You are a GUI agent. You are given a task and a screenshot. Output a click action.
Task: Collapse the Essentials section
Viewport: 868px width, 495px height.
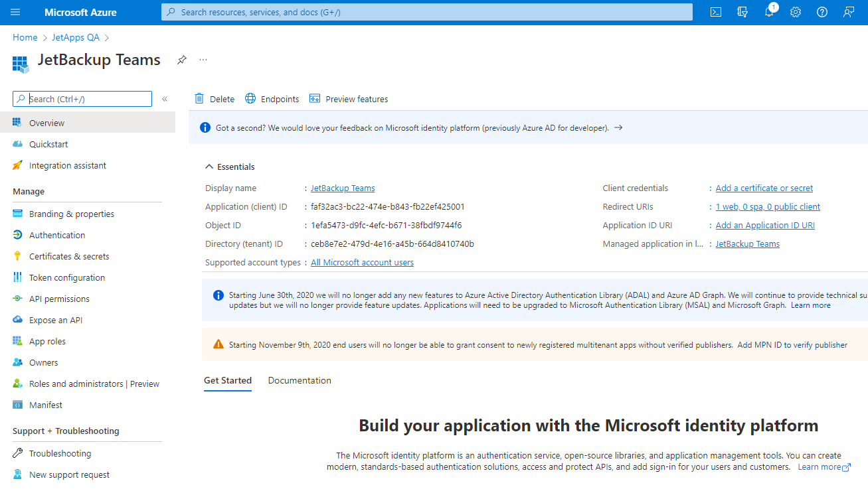210,167
